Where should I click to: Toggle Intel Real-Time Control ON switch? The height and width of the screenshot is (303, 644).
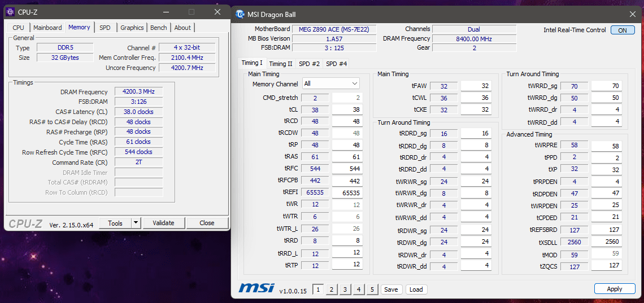(x=622, y=30)
